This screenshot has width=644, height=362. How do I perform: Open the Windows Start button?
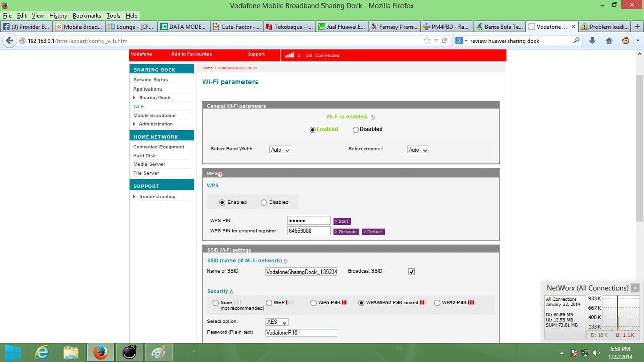13,353
